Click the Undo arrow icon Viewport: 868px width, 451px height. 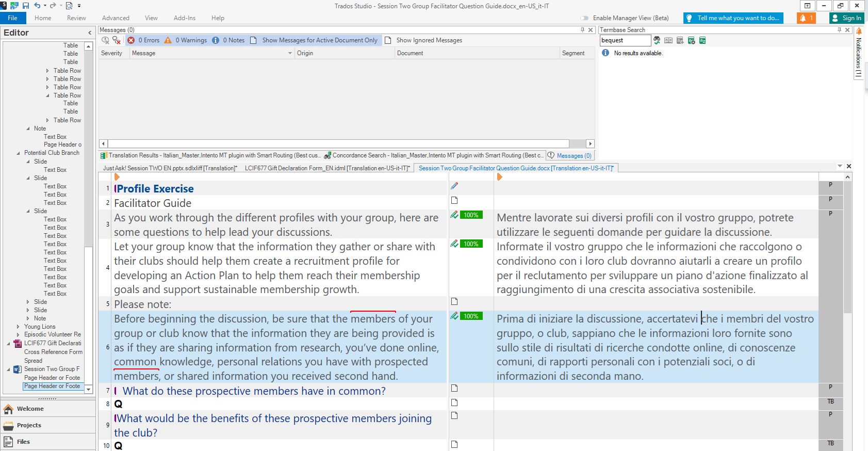(37, 6)
